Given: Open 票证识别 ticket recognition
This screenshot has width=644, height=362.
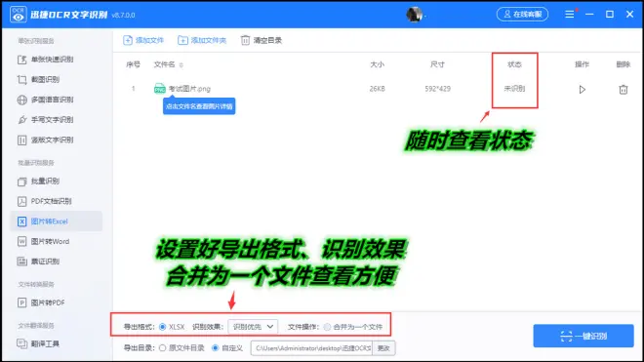Looking at the screenshot, I should [x=39, y=261].
